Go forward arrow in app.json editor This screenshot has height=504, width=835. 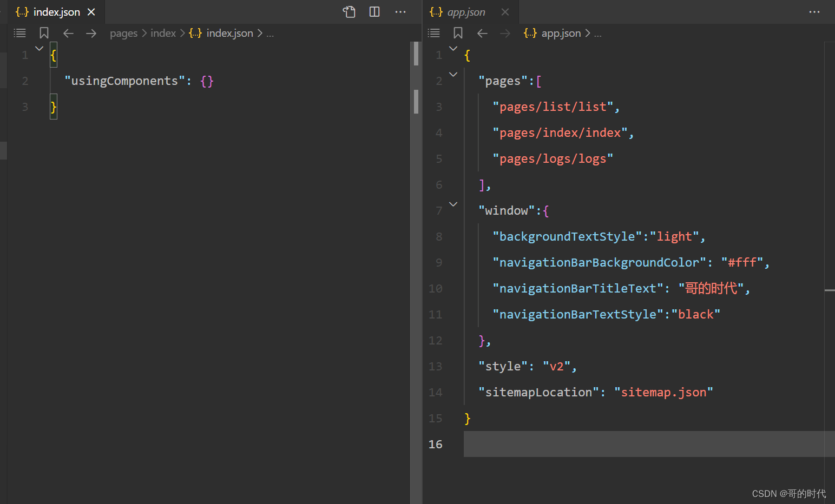[x=505, y=33]
